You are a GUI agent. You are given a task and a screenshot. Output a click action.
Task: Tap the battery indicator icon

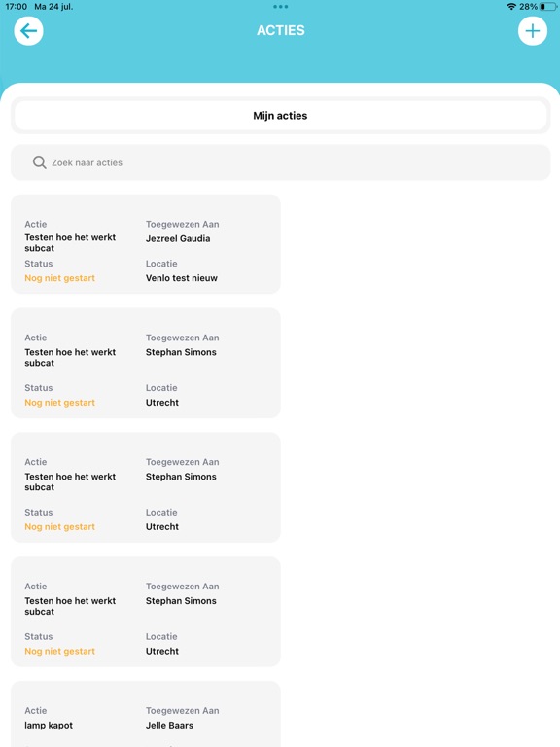tap(547, 7)
